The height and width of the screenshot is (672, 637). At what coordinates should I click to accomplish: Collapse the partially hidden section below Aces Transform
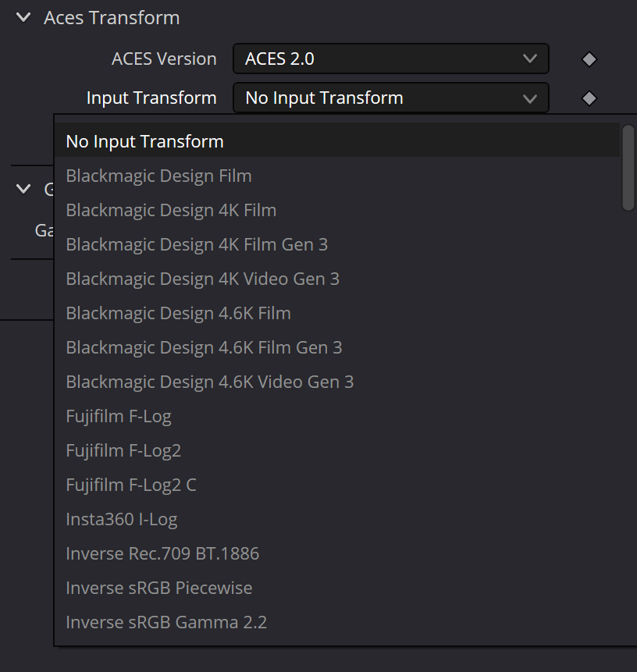click(23, 189)
